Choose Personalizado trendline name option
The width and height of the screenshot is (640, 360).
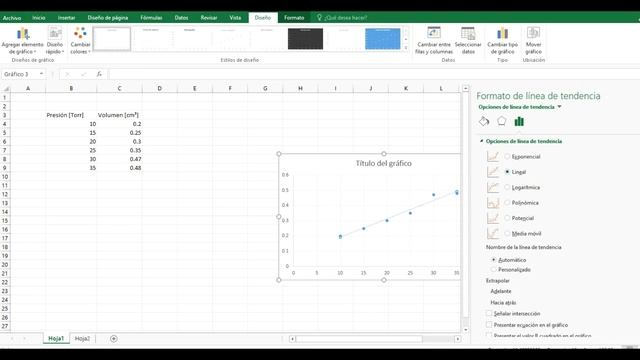494,270
